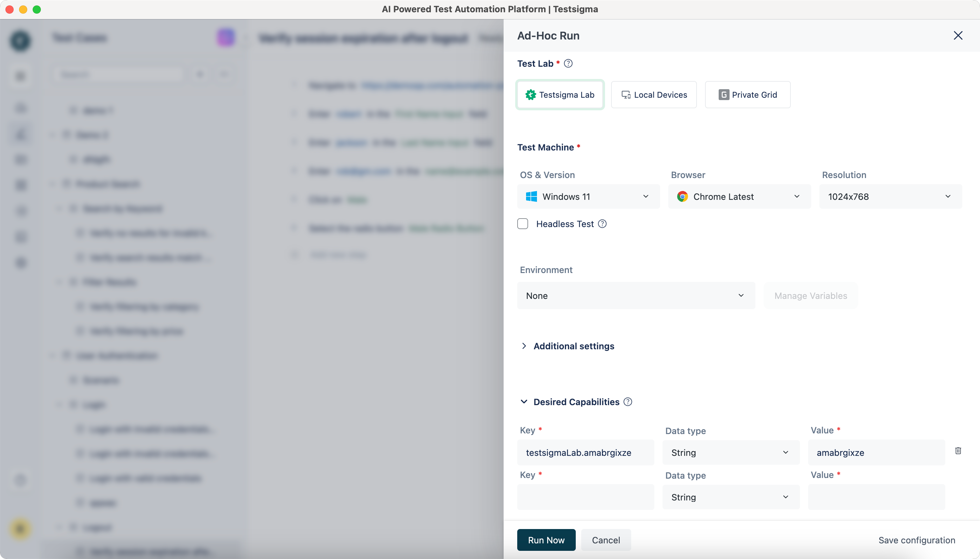Image resolution: width=980 pixels, height=559 pixels.
Task: Click the Cancel button
Action: tap(606, 540)
